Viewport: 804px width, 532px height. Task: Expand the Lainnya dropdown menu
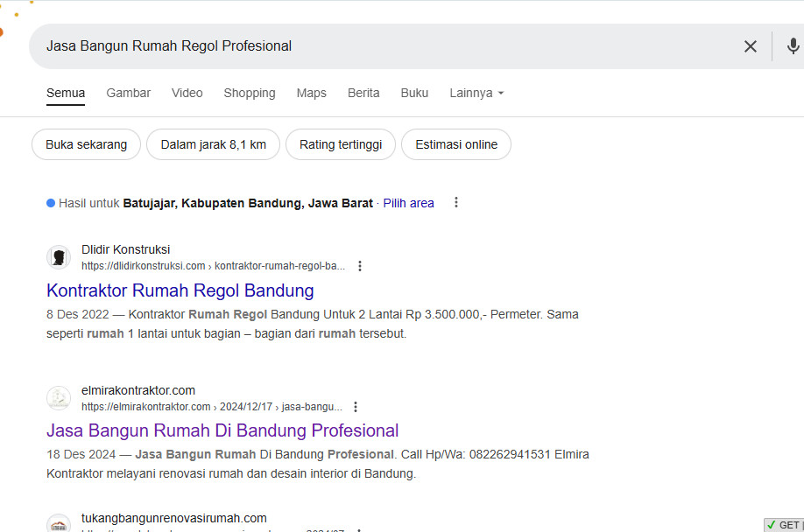pyautogui.click(x=476, y=94)
